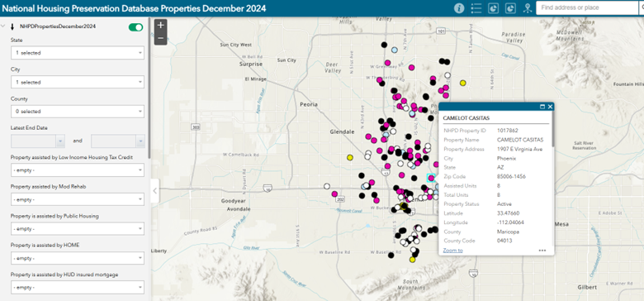Click the Goodyear map label
Image resolution: width=644 pixels, height=301 pixels.
(233, 202)
